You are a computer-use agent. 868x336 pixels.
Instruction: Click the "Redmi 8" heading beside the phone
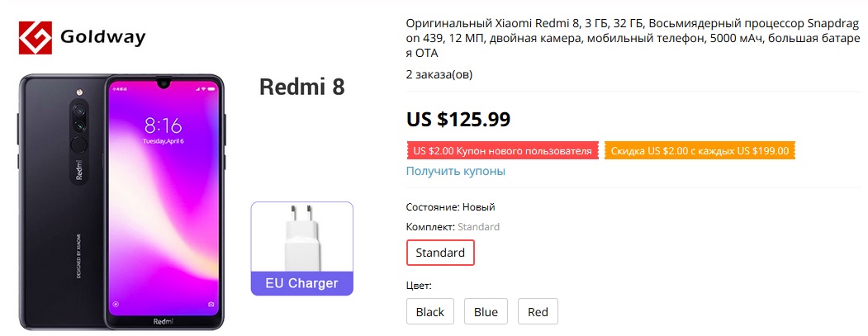[302, 87]
